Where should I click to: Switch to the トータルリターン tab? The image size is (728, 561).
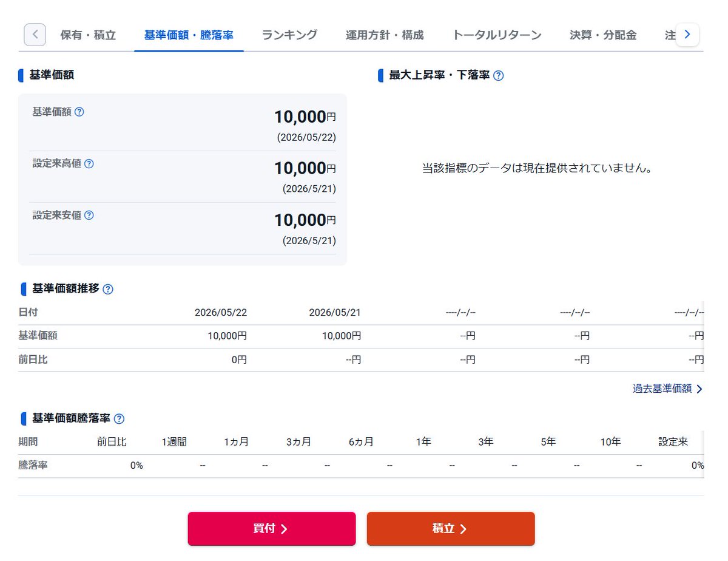pos(497,35)
